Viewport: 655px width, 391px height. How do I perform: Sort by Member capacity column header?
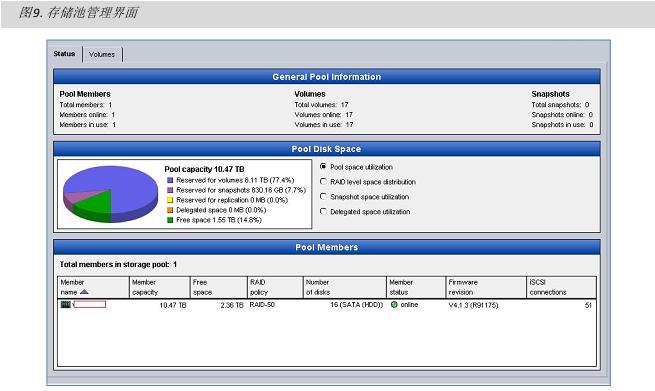[160, 287]
